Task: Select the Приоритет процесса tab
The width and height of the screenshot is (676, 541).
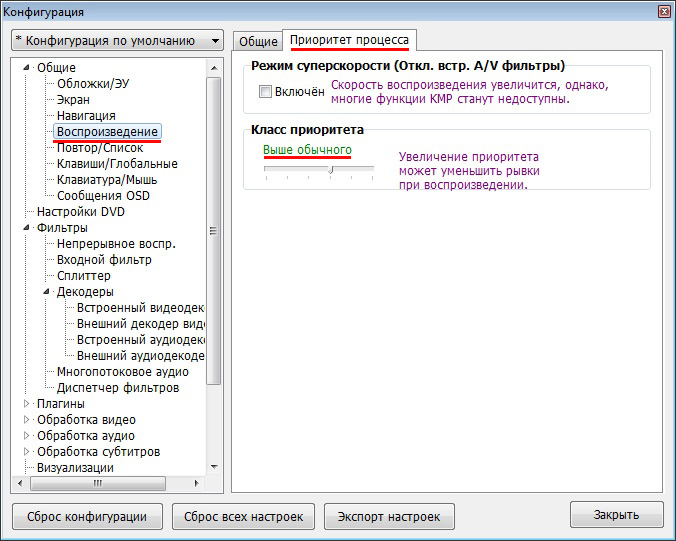Action: pyautogui.click(x=349, y=40)
